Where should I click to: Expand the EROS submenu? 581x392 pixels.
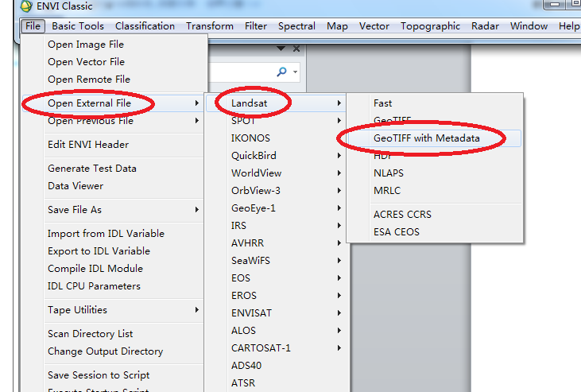point(276,296)
